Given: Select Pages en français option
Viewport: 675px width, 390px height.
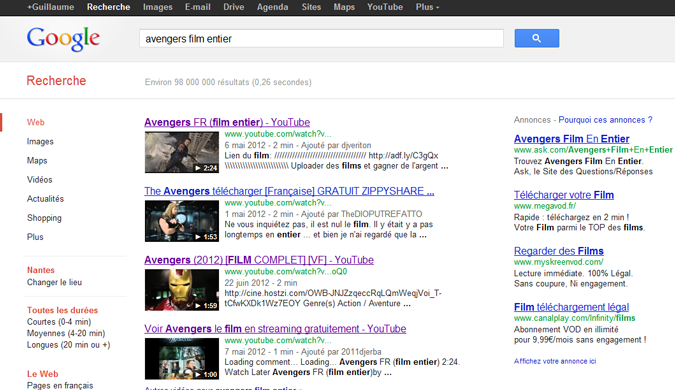Looking at the screenshot, I should (x=60, y=385).
